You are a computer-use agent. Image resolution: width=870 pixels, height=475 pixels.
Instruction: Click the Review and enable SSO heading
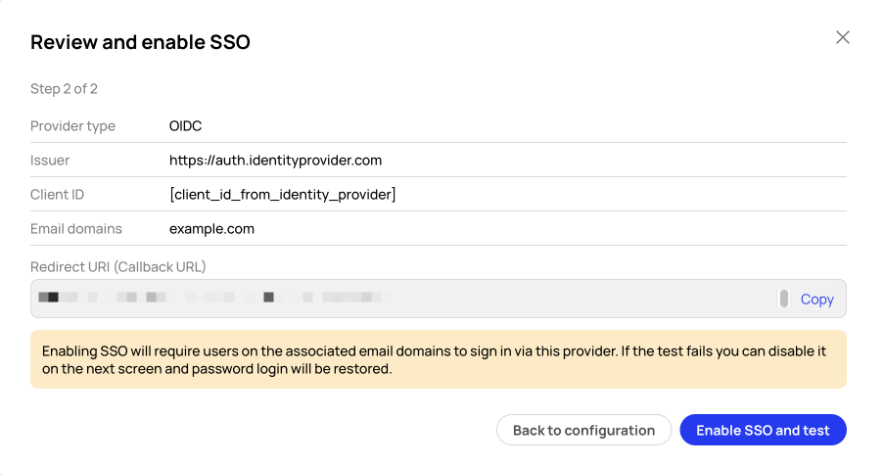click(x=140, y=42)
